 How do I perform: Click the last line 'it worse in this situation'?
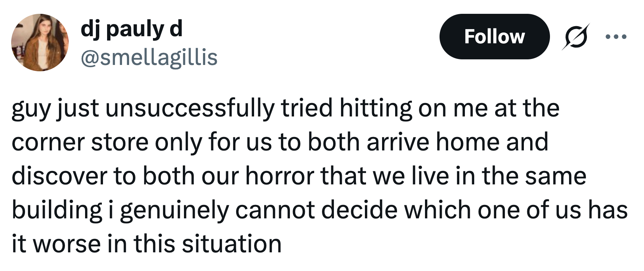tap(147, 244)
